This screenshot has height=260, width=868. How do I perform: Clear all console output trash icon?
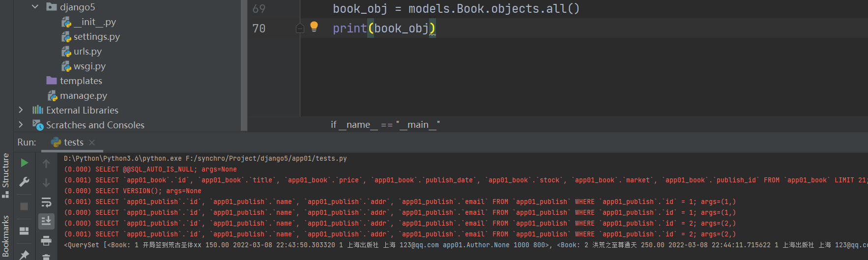46,257
